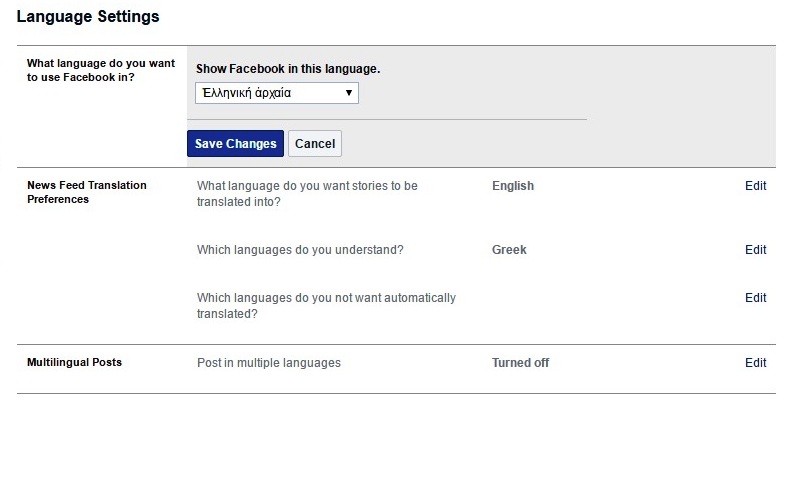The width and height of the screenshot is (789, 482).
Task: Cancel the language change
Action: [x=315, y=143]
